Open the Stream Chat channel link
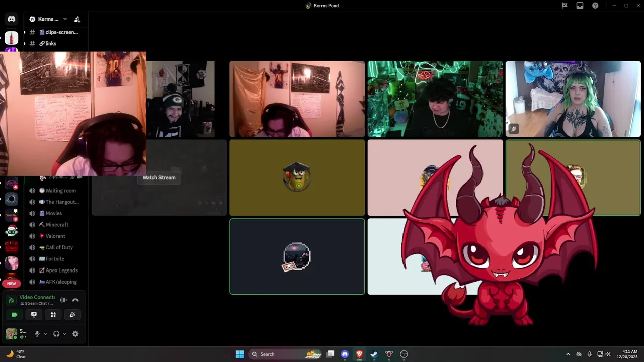Screen dimensions: 644x362 (x=36, y=303)
